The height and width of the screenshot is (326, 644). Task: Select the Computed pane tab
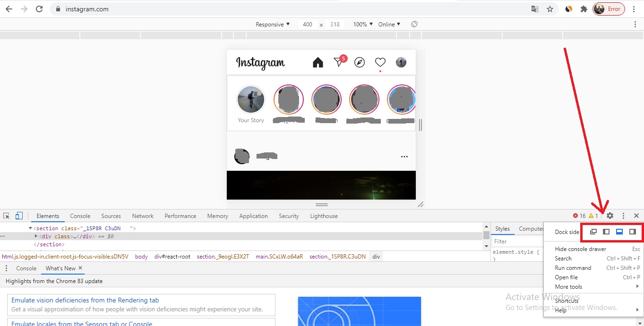coord(531,229)
